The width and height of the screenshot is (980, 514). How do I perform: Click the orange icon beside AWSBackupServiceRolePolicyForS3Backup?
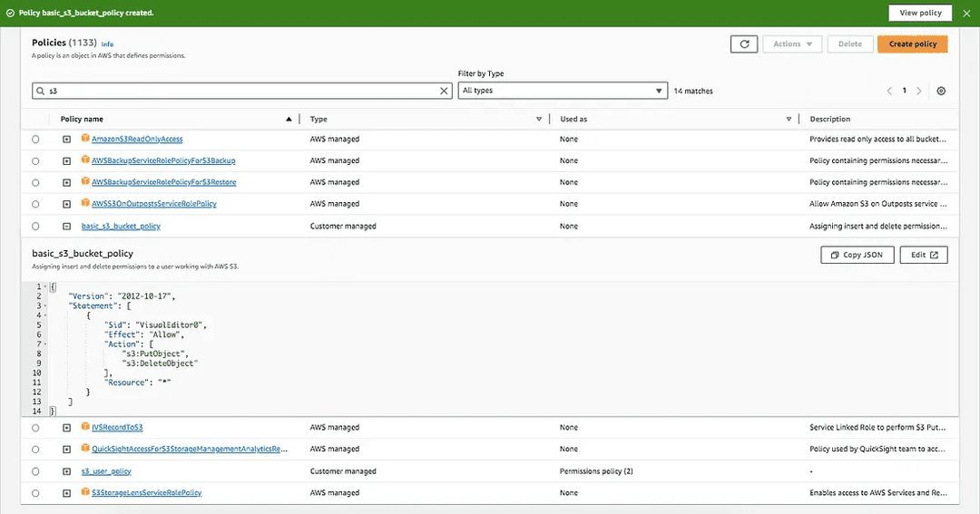pyautogui.click(x=85, y=160)
